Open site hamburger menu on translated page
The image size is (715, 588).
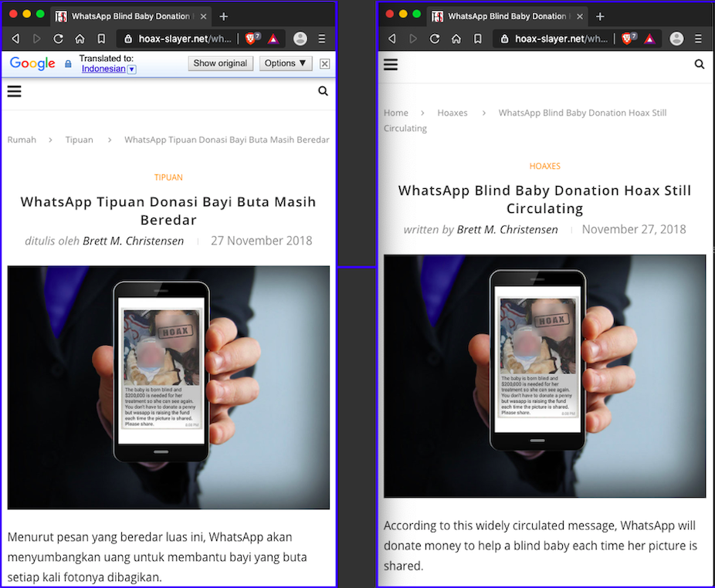14,91
